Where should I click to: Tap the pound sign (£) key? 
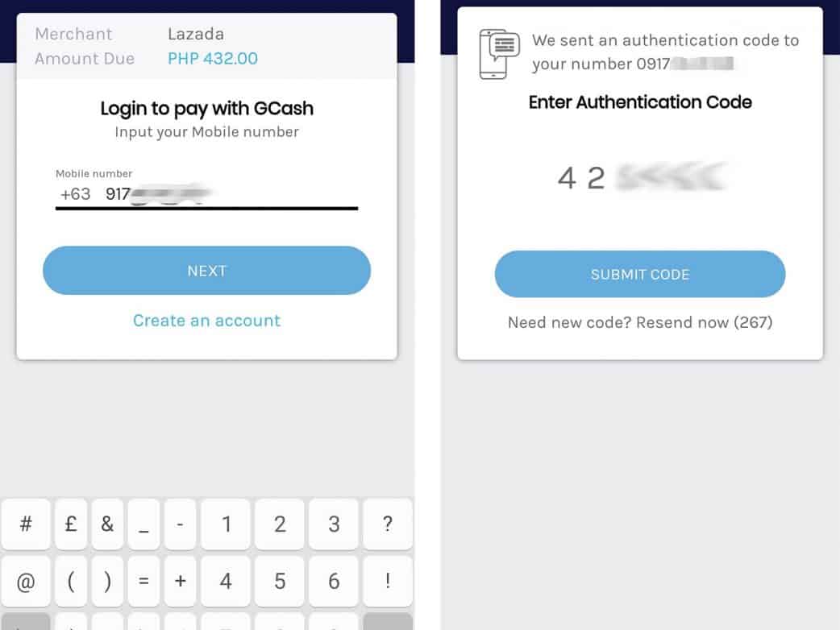click(71, 524)
